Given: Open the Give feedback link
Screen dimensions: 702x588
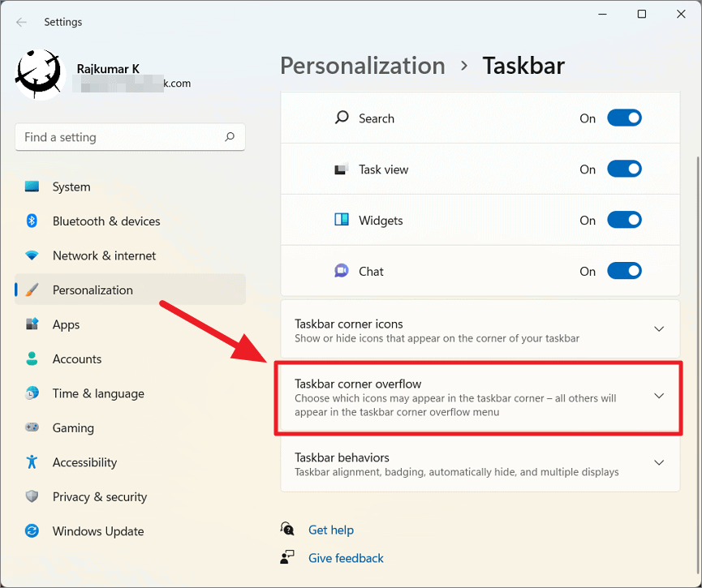Looking at the screenshot, I should [346, 558].
